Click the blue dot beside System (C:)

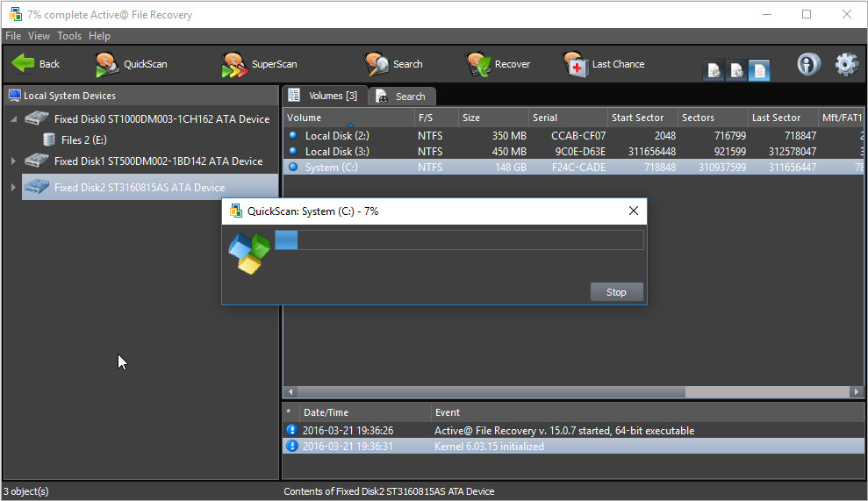point(293,167)
